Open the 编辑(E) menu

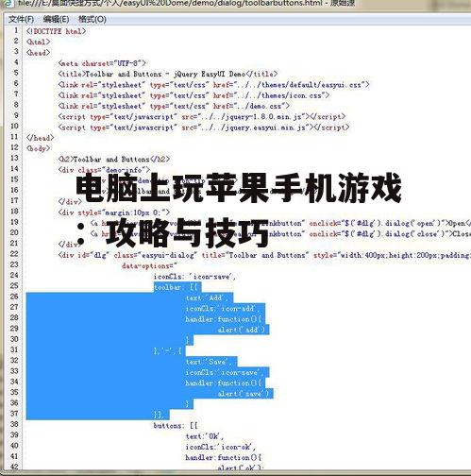(56, 19)
